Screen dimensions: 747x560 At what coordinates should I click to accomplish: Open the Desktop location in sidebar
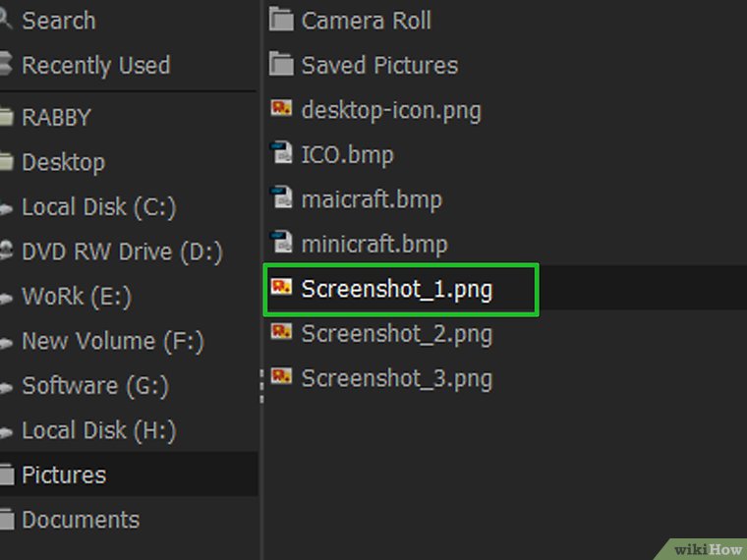(63, 162)
